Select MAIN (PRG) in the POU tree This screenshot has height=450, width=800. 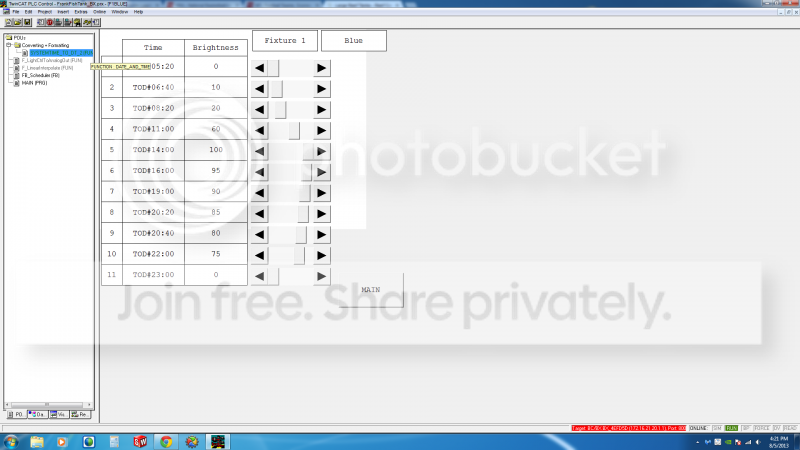pyautogui.click(x=34, y=82)
